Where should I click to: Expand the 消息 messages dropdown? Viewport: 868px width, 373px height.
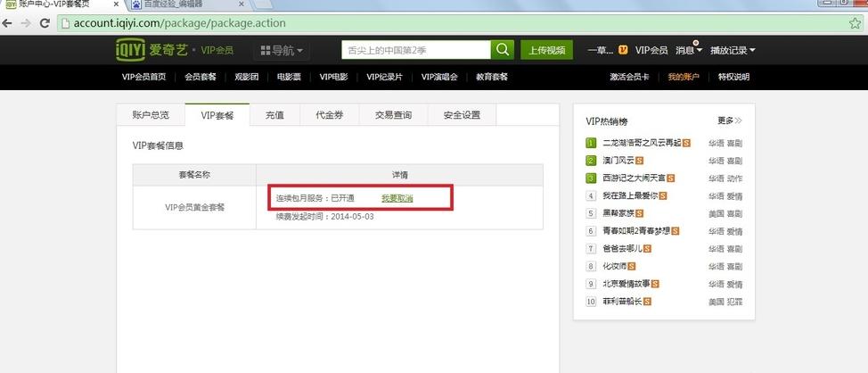(689, 51)
